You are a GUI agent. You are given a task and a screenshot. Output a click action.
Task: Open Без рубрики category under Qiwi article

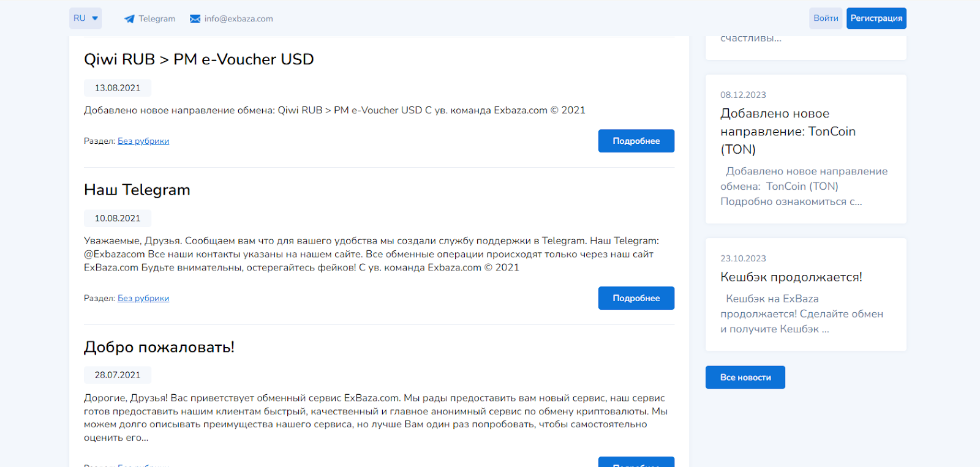(143, 141)
